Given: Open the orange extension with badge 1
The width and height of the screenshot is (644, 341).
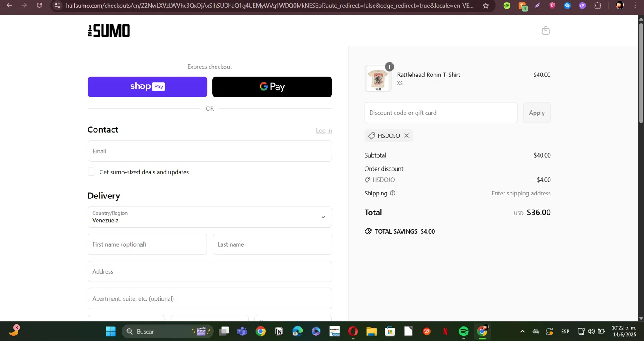Looking at the screenshot, I should [x=522, y=6].
